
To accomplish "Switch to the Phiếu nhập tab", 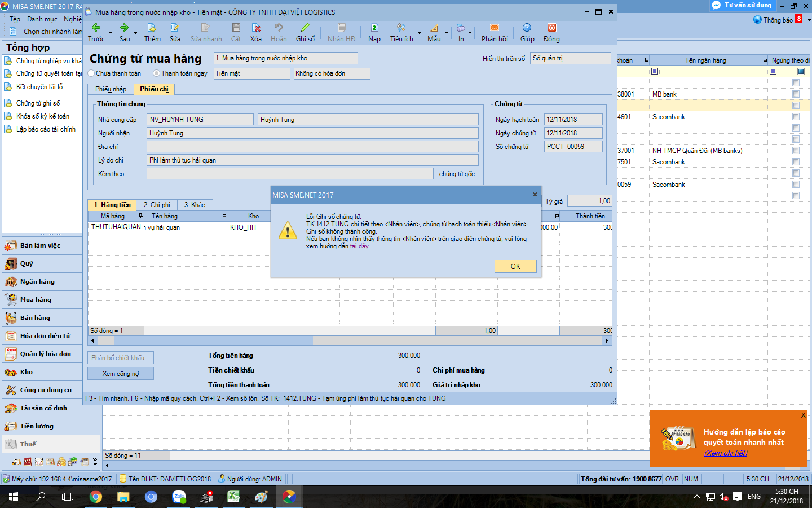I will point(111,89).
